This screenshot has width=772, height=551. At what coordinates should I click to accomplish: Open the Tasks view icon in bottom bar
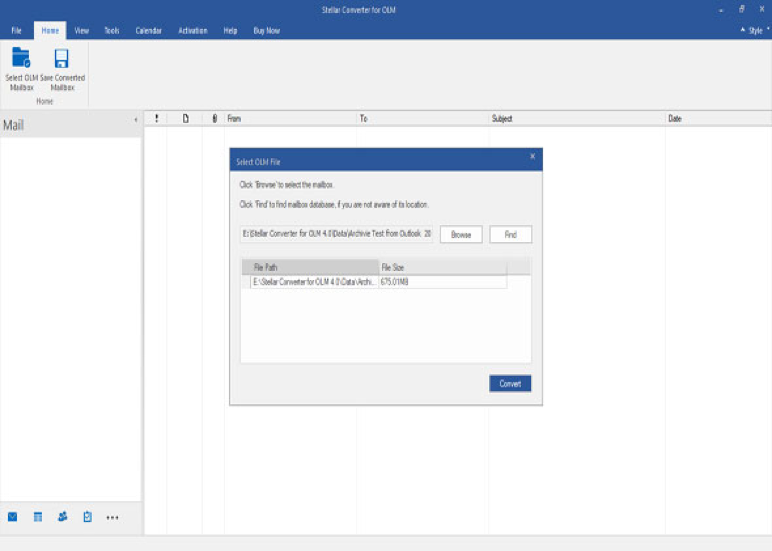click(x=88, y=517)
